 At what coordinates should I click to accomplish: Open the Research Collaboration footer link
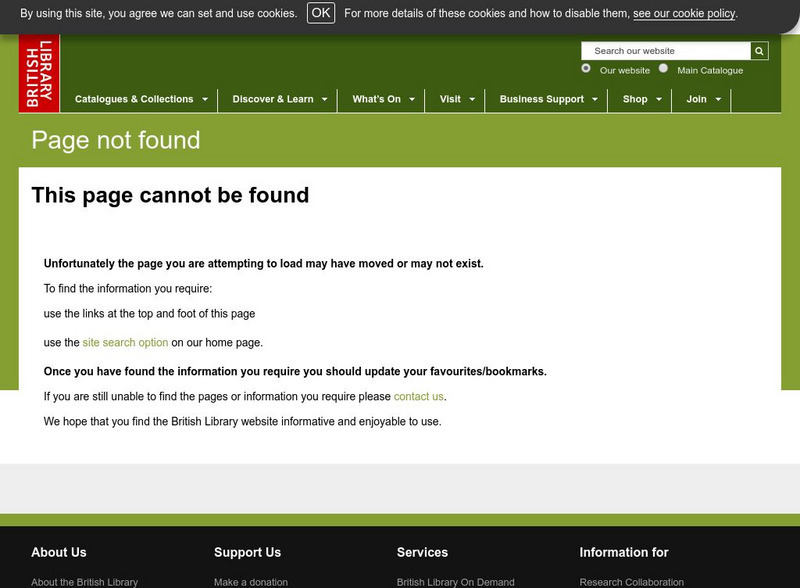[632, 582]
